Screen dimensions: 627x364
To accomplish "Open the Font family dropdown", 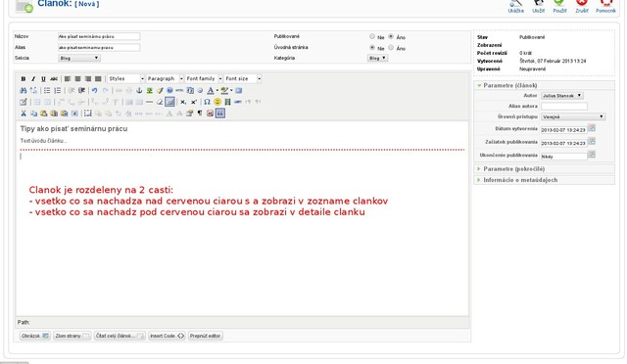I will coord(204,78).
